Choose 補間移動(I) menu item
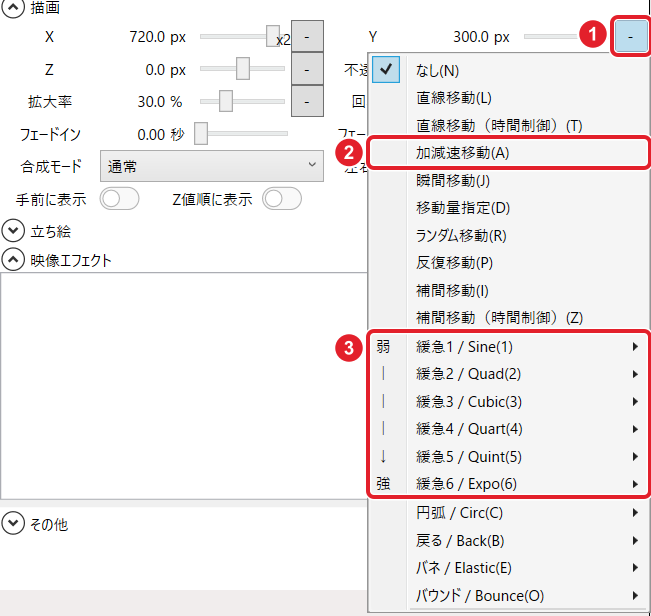 pos(509,290)
